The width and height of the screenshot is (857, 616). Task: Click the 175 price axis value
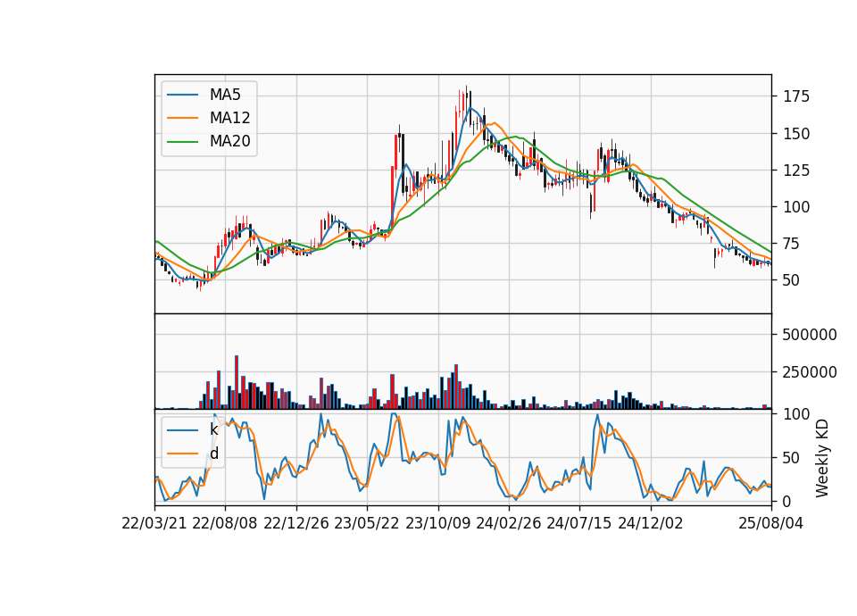point(796,96)
